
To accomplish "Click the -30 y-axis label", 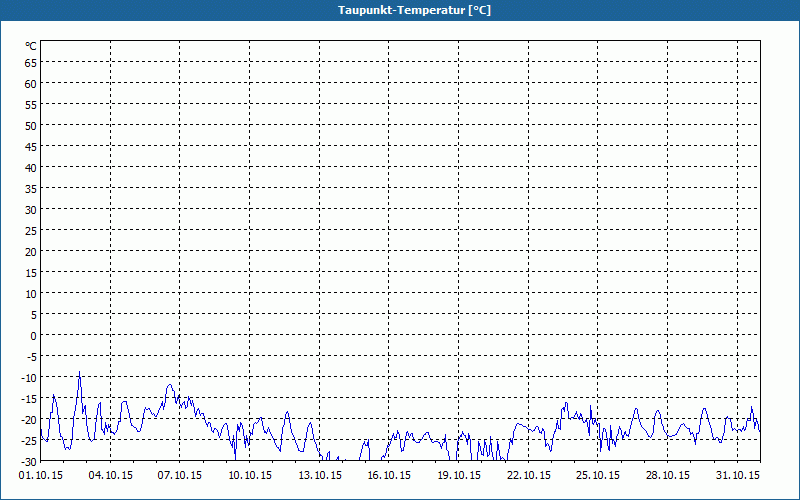I will [29, 462].
